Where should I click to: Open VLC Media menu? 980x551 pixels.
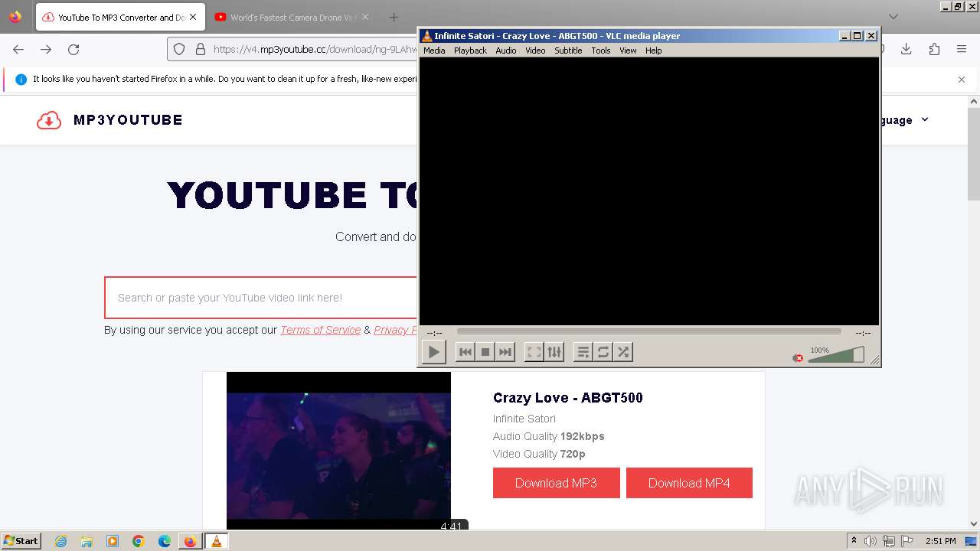[x=434, y=51]
